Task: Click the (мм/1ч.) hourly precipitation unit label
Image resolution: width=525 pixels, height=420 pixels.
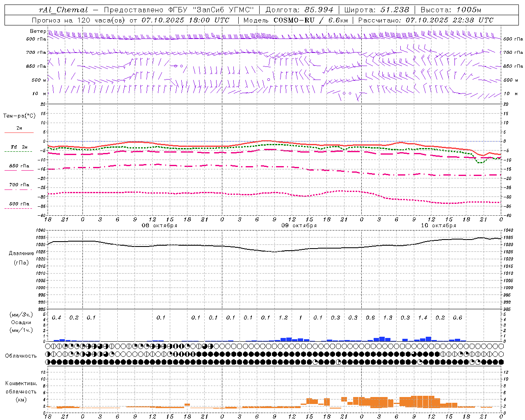Action: [x=21, y=330]
